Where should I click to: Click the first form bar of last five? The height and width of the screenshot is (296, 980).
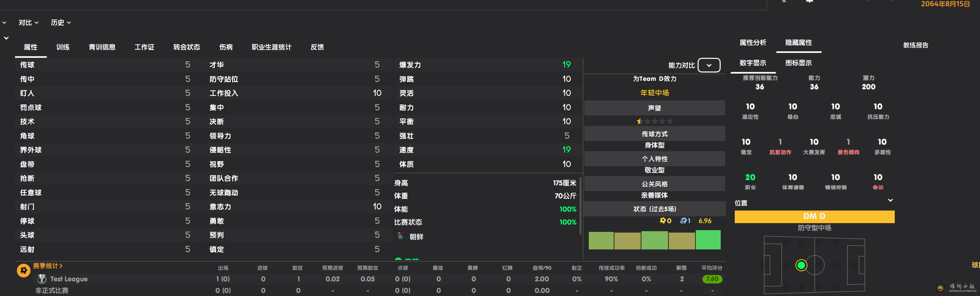[601, 241]
